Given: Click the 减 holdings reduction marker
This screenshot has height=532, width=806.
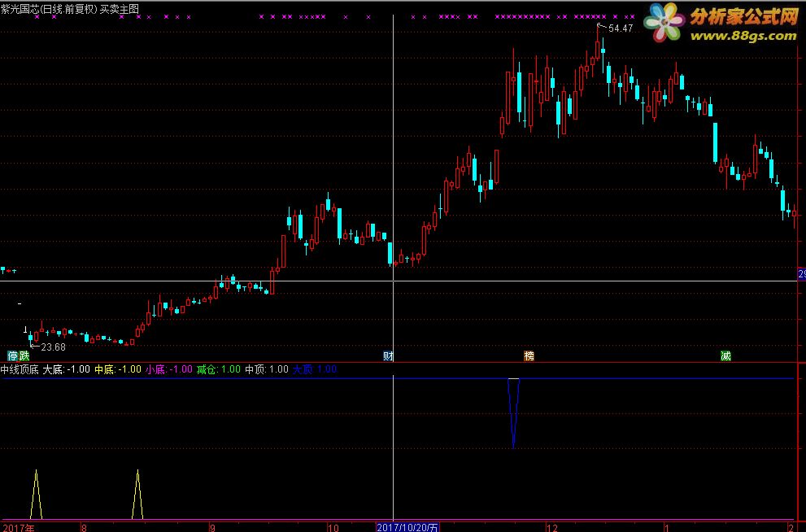Looking at the screenshot, I should click(725, 355).
